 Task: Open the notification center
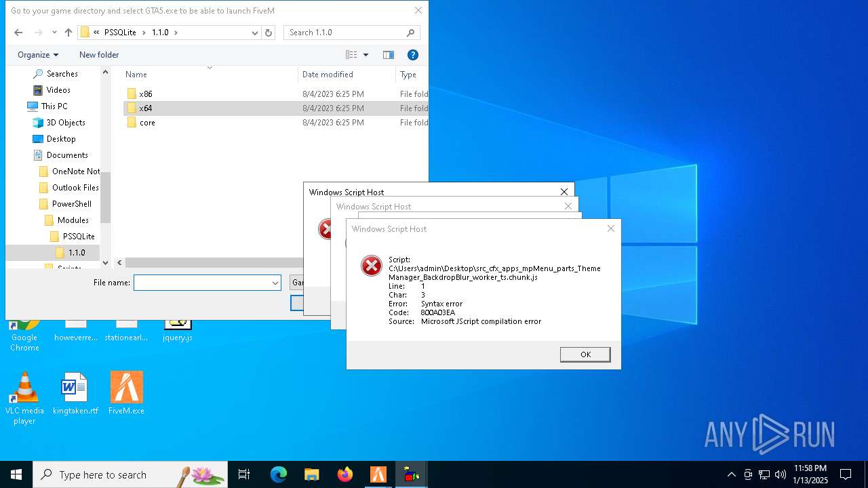tap(846, 474)
